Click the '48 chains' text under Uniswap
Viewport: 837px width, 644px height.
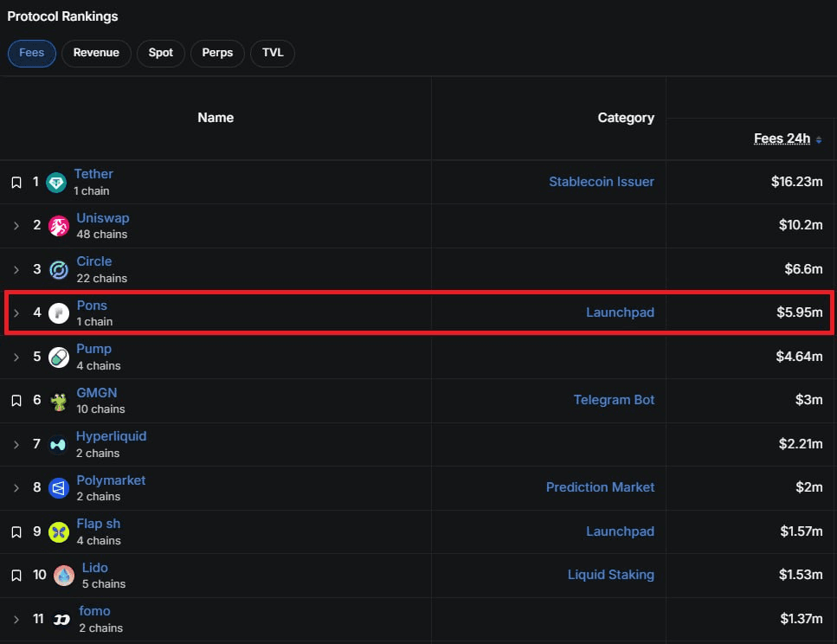(102, 235)
